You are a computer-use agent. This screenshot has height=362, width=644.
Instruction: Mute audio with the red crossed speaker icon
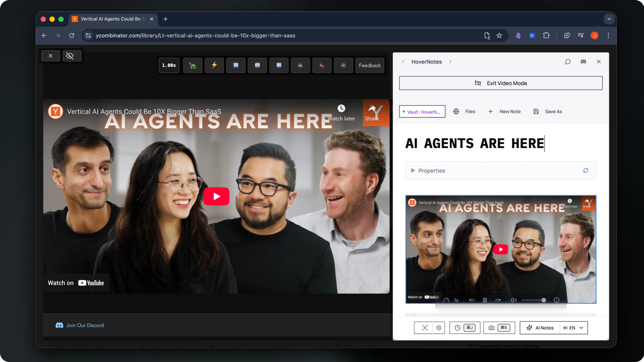[x=322, y=65]
